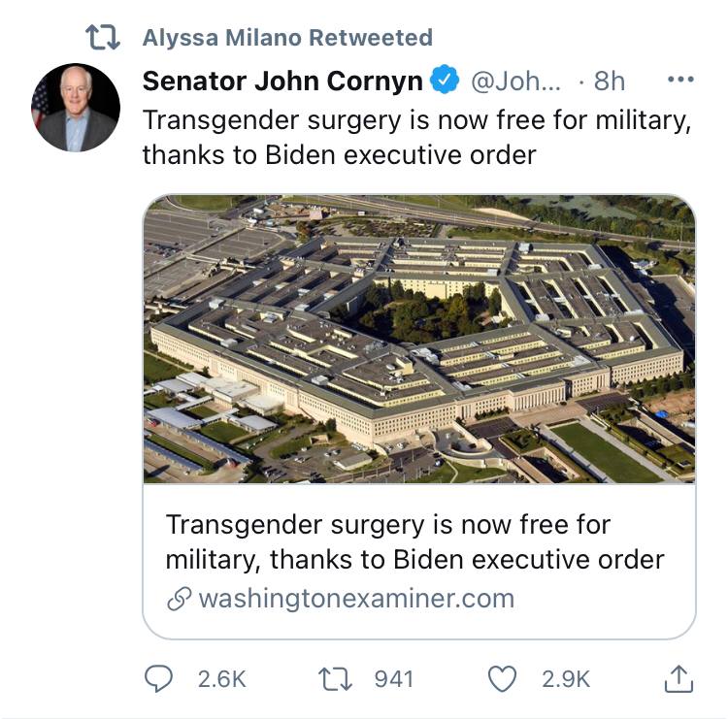Visit the washingtonexaminer.com link
Image resolution: width=728 pixels, height=719 pixels.
tap(355, 598)
